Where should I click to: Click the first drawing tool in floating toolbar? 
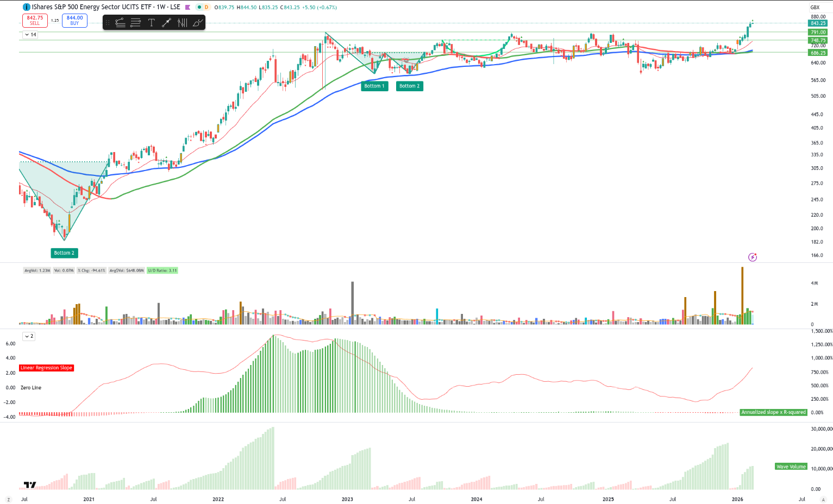pyautogui.click(x=120, y=22)
